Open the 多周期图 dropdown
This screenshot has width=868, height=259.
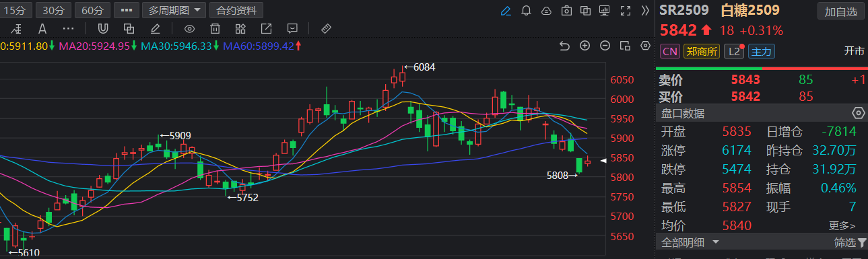pos(174,10)
